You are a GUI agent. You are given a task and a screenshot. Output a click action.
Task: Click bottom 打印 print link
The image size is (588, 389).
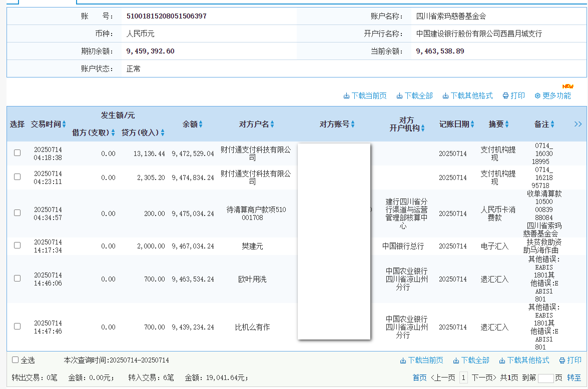[x=570, y=360]
